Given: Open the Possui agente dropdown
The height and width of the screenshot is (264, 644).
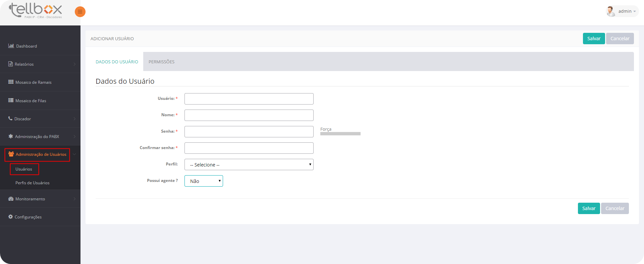Looking at the screenshot, I should pyautogui.click(x=204, y=181).
